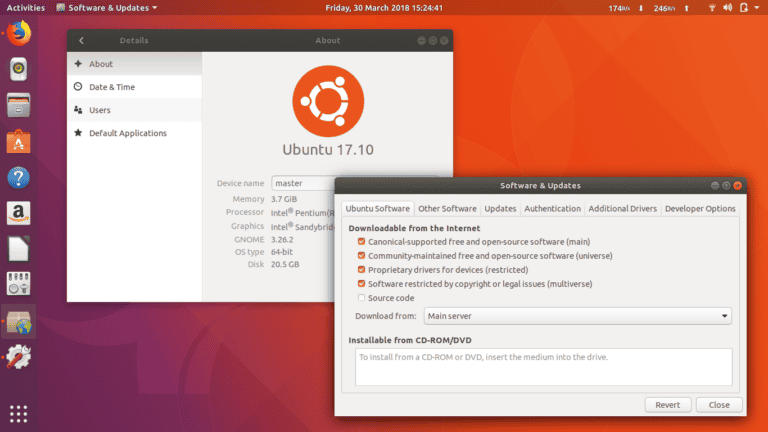
Task: Open Activities overview
Action: (25, 8)
